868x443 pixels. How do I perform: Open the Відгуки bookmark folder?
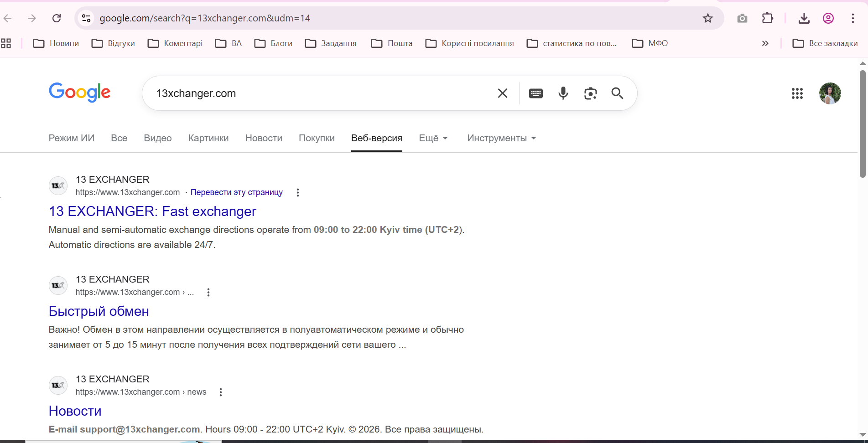pyautogui.click(x=113, y=43)
